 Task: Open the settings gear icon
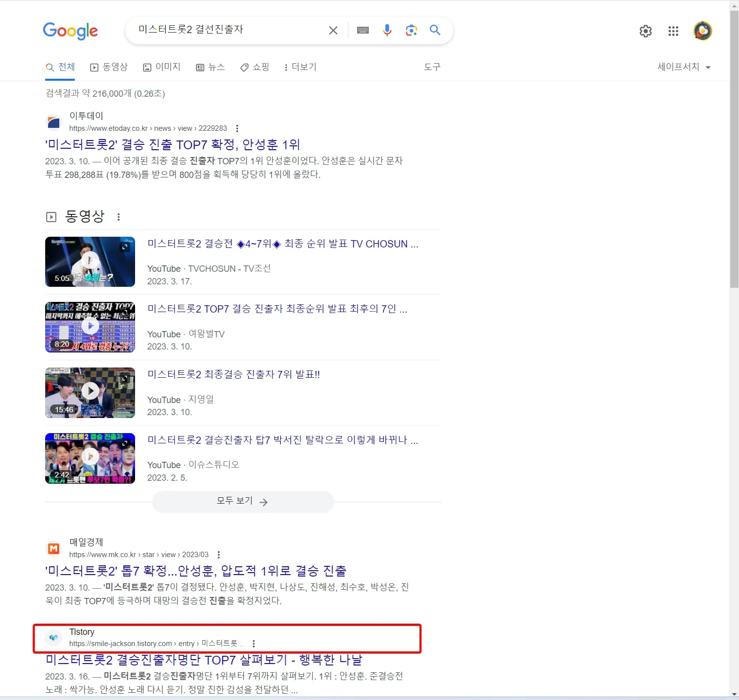[x=646, y=31]
